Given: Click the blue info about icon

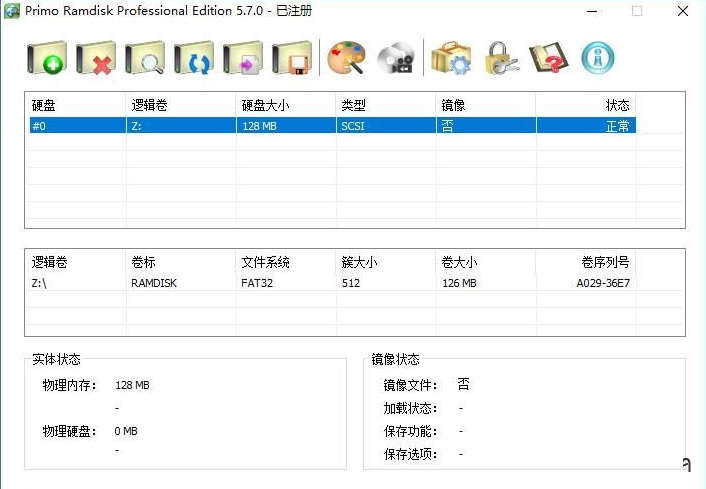Looking at the screenshot, I should click(x=598, y=58).
